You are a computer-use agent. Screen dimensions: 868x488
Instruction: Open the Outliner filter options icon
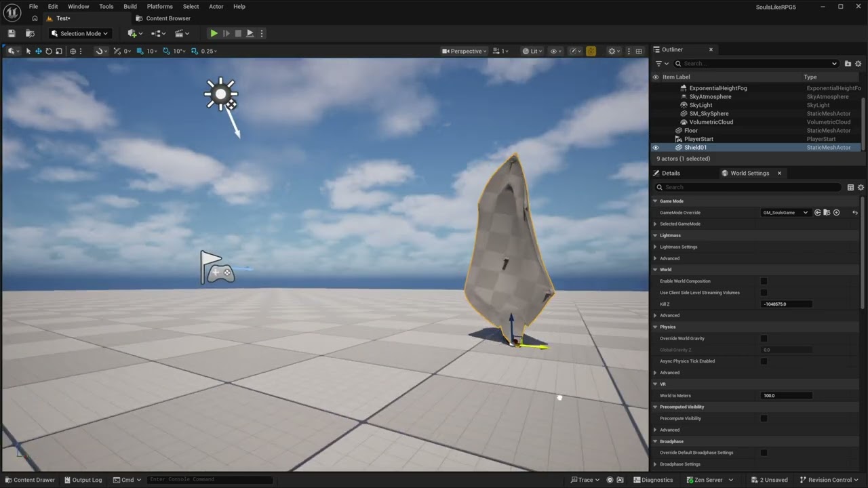pyautogui.click(x=660, y=64)
